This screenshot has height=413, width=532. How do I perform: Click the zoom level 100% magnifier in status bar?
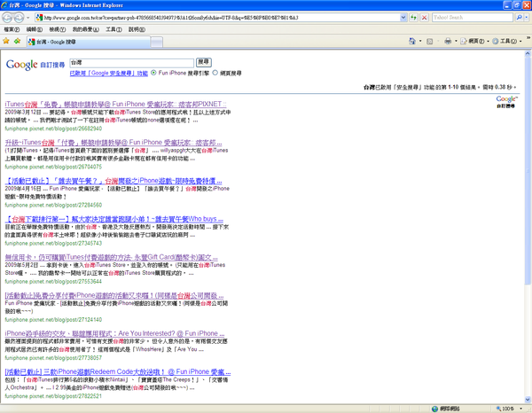[505, 409]
